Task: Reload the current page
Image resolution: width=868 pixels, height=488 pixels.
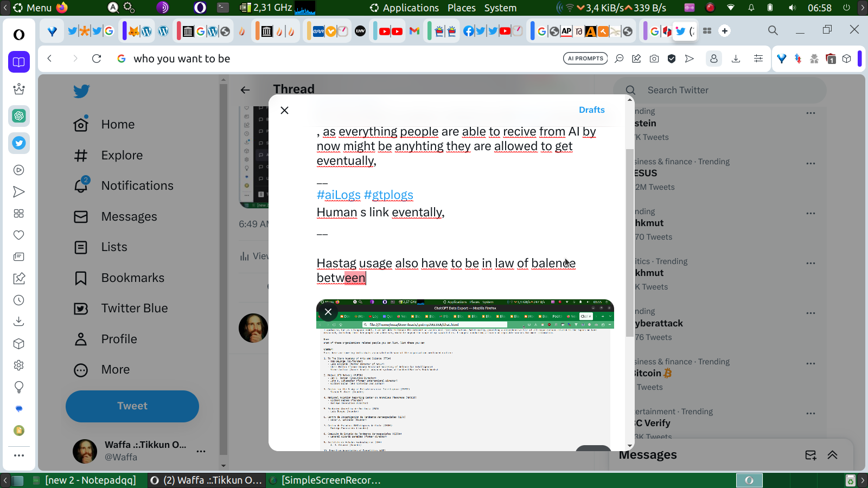Action: click(x=97, y=59)
